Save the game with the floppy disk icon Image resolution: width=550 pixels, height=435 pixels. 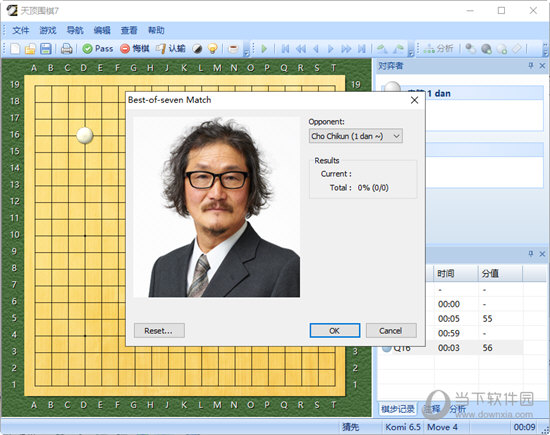click(x=46, y=48)
